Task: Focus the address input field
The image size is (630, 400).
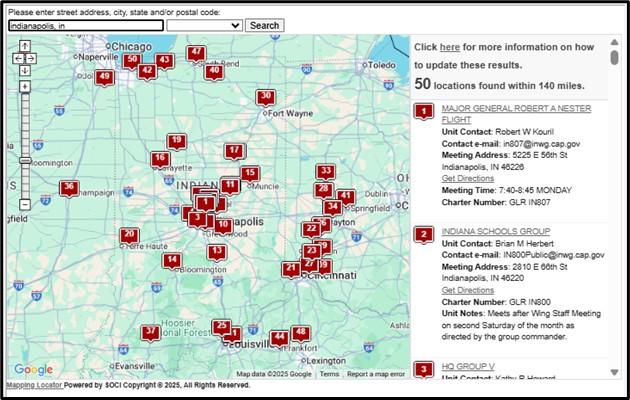Action: (86, 26)
